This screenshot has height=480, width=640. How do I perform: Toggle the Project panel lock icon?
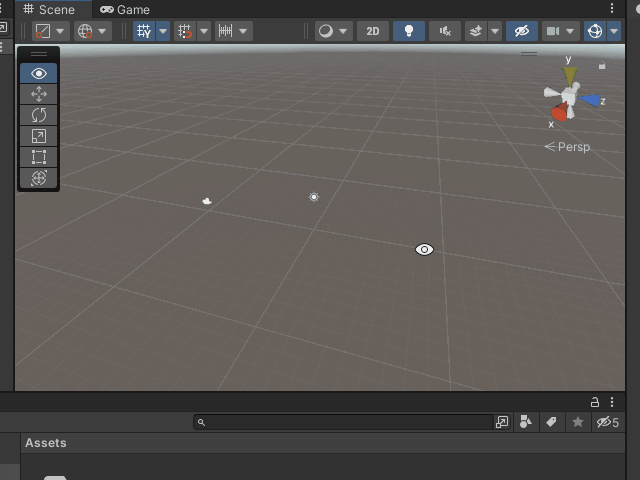click(595, 402)
